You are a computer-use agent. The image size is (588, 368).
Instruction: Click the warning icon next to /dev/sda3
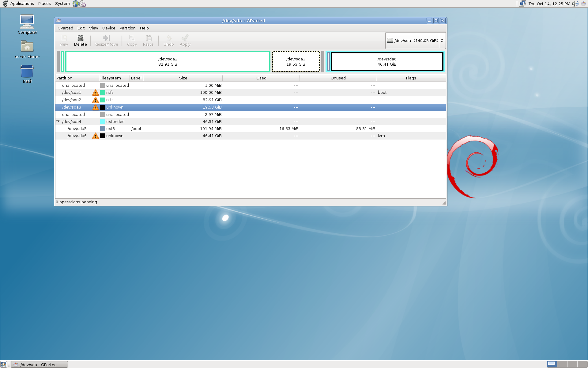(96, 107)
